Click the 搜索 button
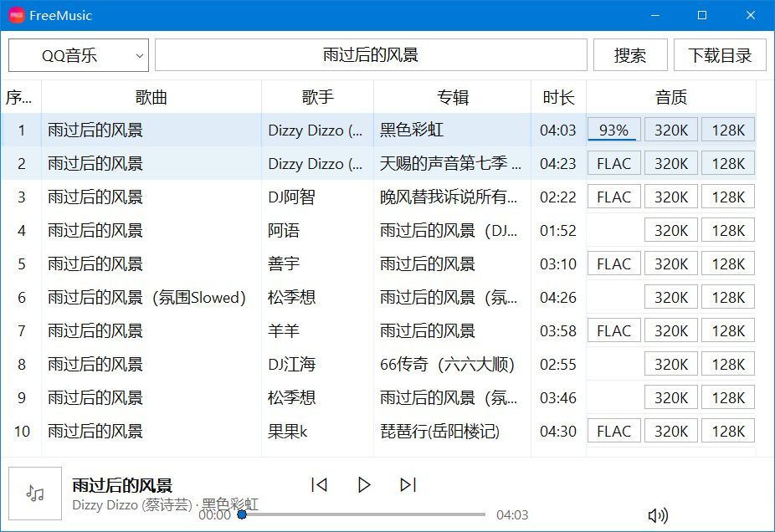 point(630,55)
